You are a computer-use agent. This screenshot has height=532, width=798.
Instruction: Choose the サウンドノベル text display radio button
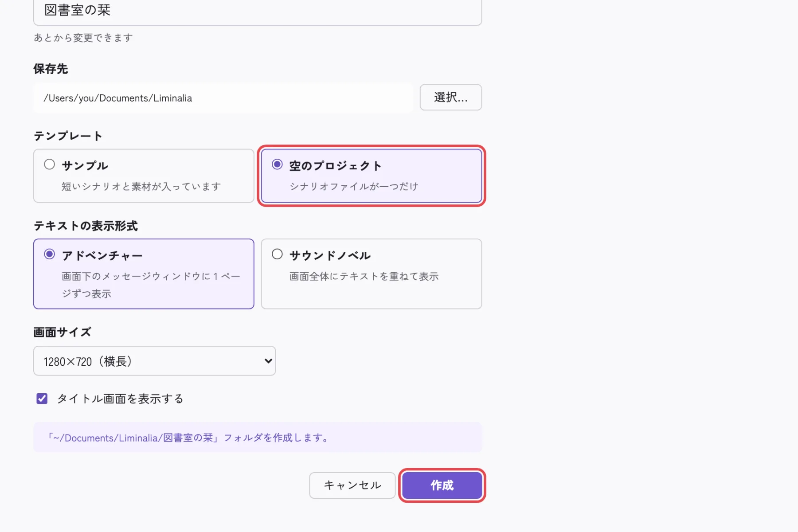pyautogui.click(x=277, y=254)
